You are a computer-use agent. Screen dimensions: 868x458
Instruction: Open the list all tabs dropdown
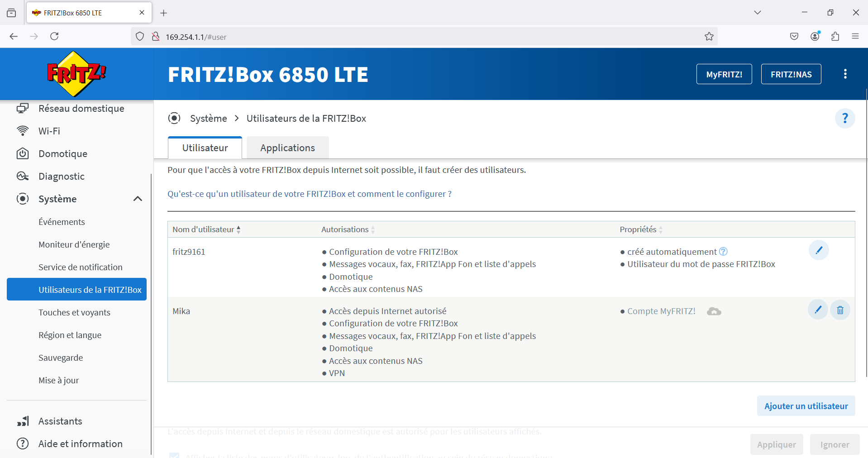[757, 13]
